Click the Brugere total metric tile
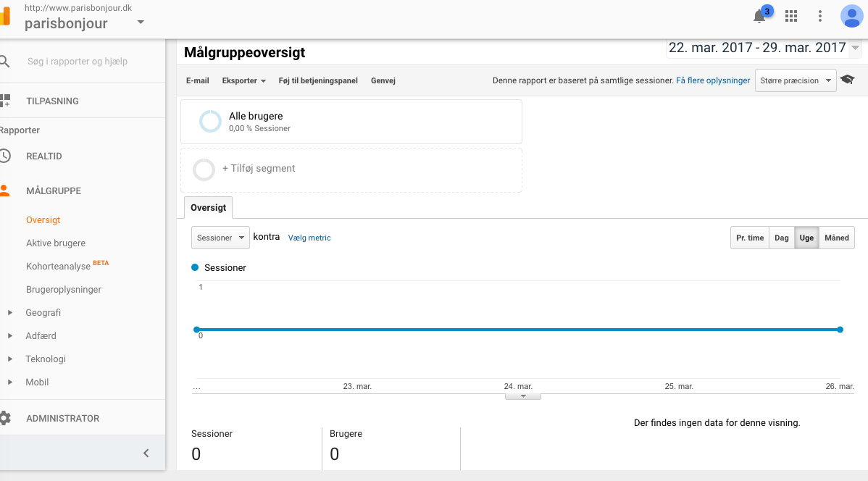The image size is (868, 481). click(391, 448)
